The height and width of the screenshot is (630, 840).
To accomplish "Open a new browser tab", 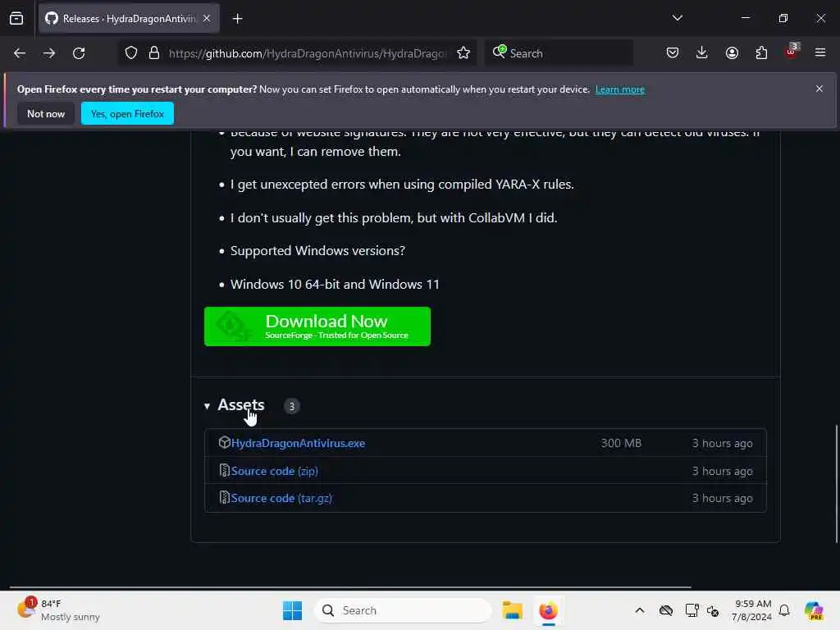I will [237, 19].
